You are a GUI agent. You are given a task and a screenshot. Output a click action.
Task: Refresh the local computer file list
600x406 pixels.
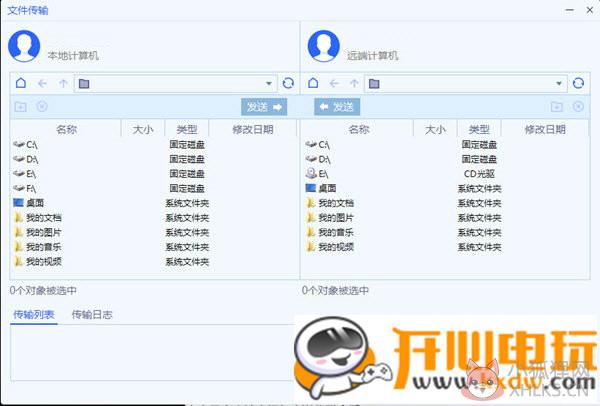tap(288, 83)
